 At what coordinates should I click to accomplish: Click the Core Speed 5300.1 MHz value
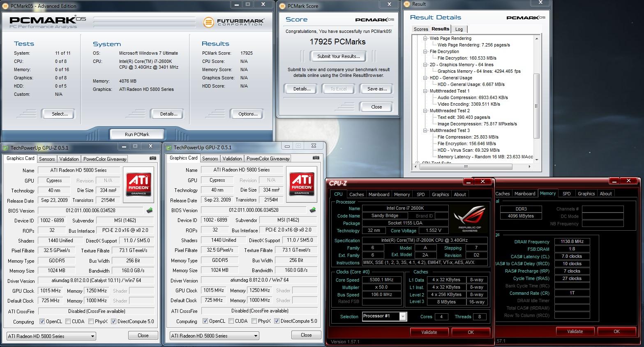click(381, 280)
